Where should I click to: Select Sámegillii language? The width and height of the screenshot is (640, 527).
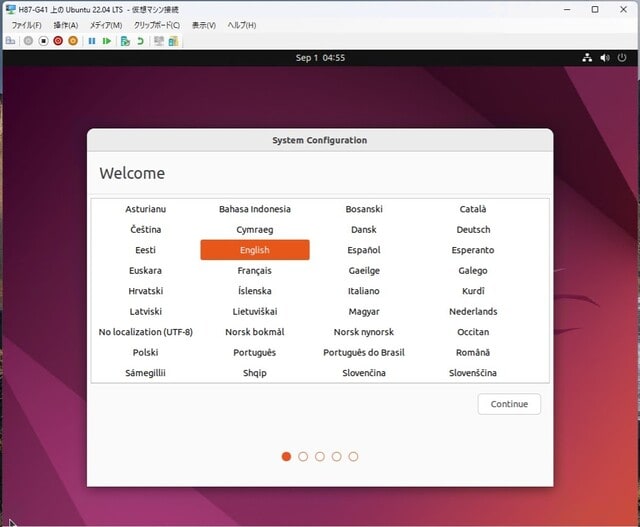coord(145,373)
